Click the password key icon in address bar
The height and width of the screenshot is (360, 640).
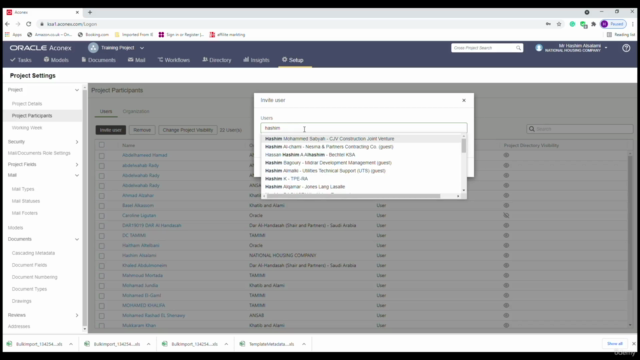[548, 24]
